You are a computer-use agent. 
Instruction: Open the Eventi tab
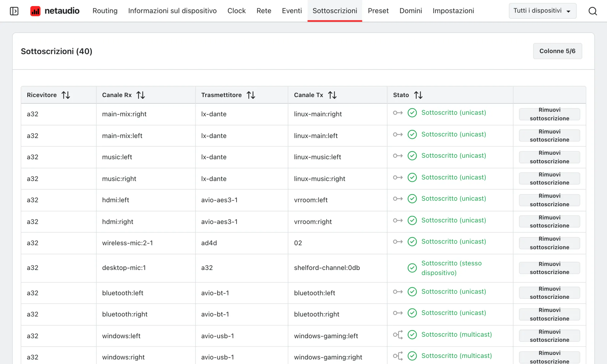[x=292, y=11]
